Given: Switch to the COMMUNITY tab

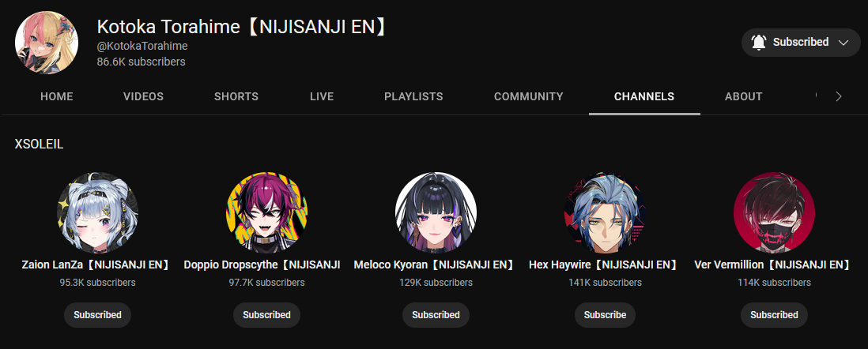Looking at the screenshot, I should pyautogui.click(x=529, y=97).
